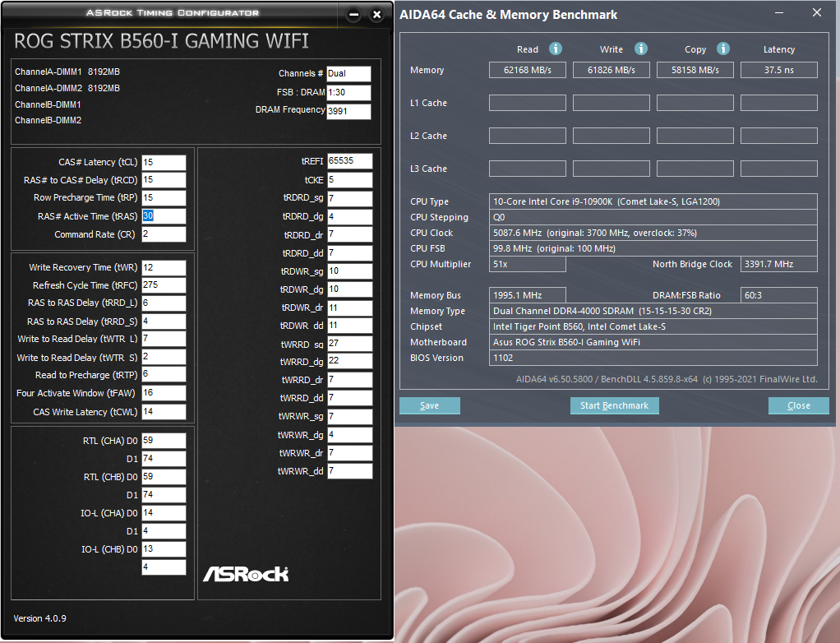Select the RAS# Active Time (tRAS) field

(x=164, y=216)
